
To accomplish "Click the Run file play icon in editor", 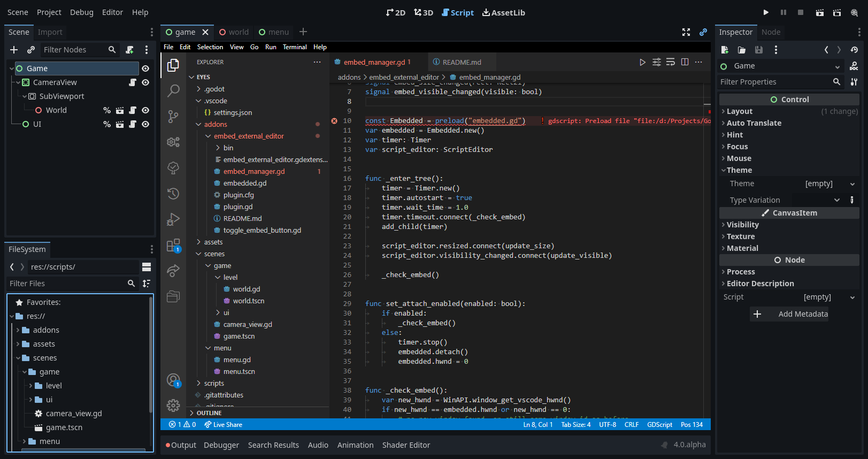I will 642,62.
